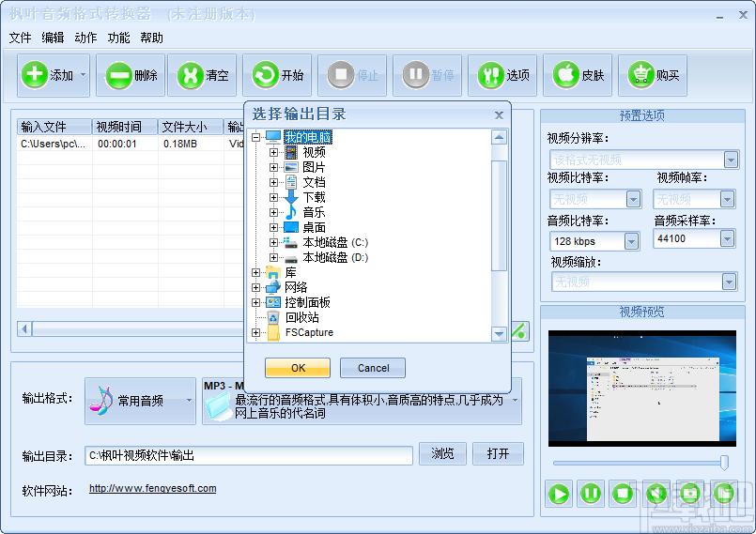Click the 打开 open folder button
The image size is (756, 534).
click(498, 453)
